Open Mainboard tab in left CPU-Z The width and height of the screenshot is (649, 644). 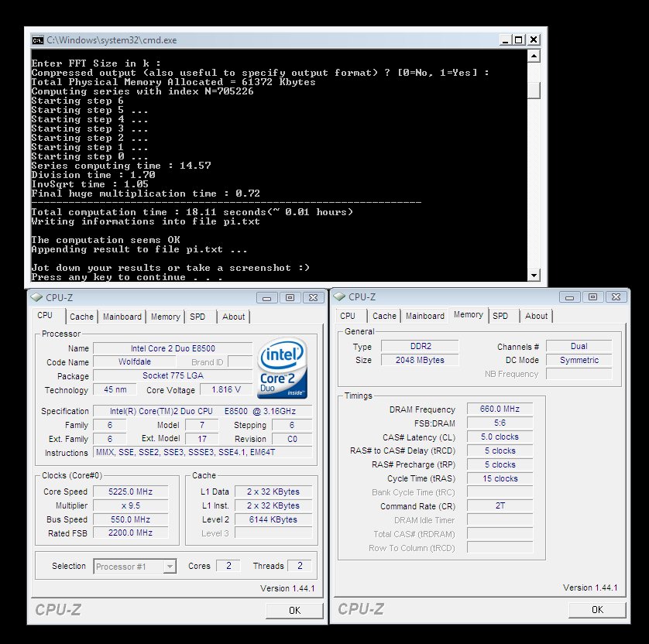pos(122,317)
